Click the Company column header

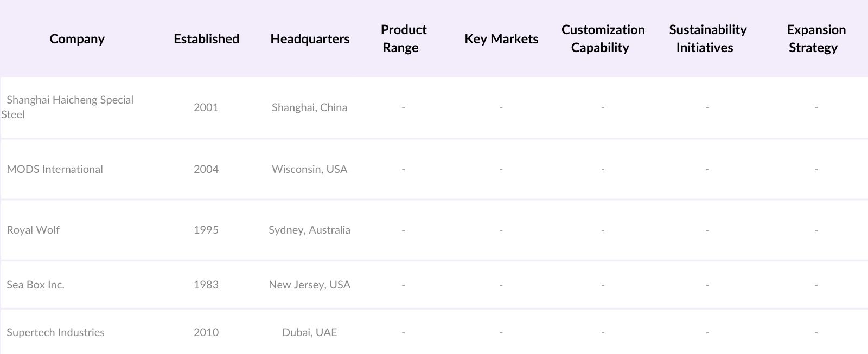point(77,39)
